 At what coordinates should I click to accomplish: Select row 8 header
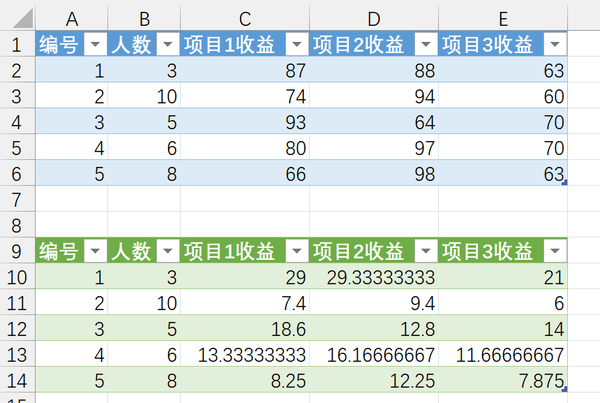[17, 225]
